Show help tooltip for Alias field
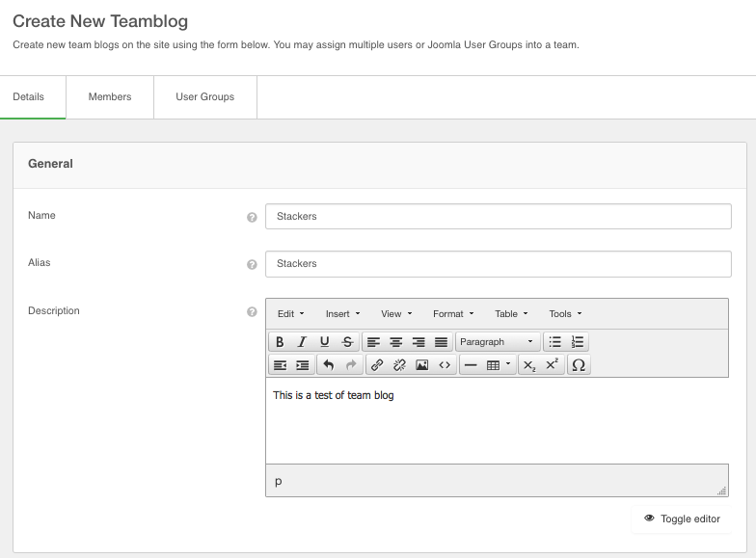The height and width of the screenshot is (558, 756). tap(252, 264)
